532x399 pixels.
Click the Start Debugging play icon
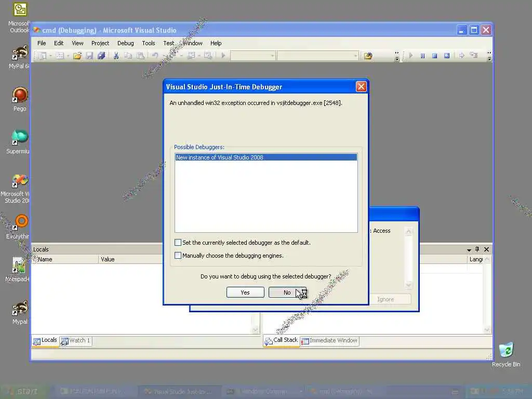(223, 56)
